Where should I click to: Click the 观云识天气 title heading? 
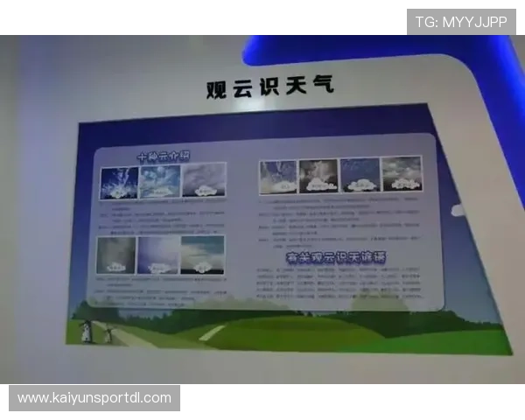(269, 87)
